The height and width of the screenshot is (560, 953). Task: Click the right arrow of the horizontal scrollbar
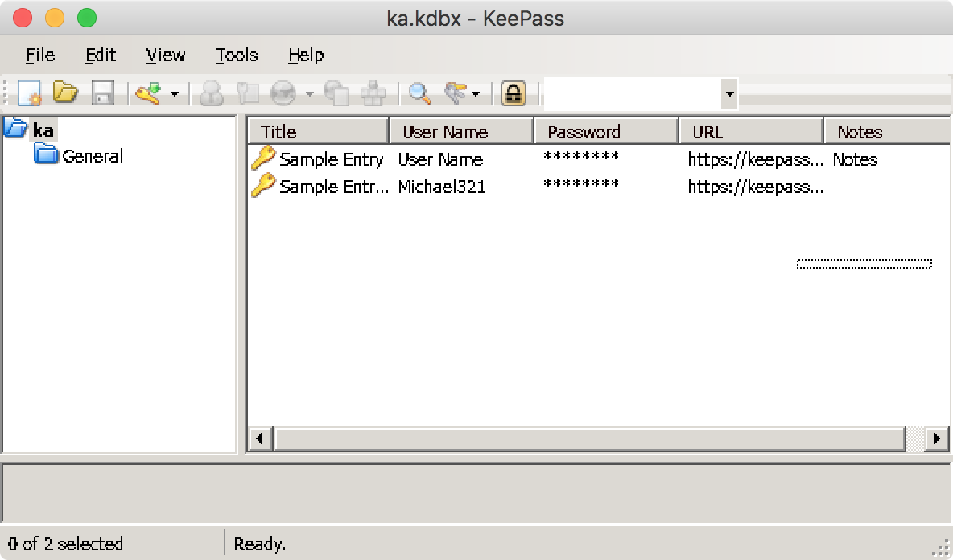[x=935, y=439]
